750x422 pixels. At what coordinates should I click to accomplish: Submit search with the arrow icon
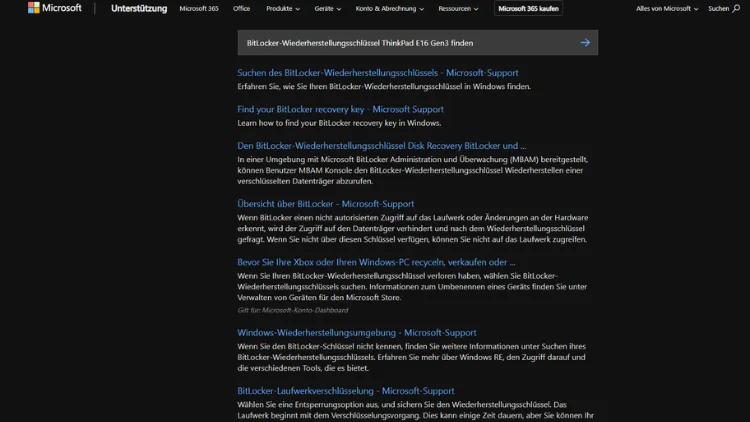click(x=585, y=43)
